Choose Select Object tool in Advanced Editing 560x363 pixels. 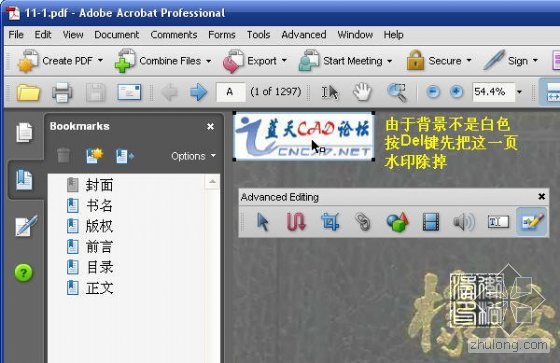262,222
